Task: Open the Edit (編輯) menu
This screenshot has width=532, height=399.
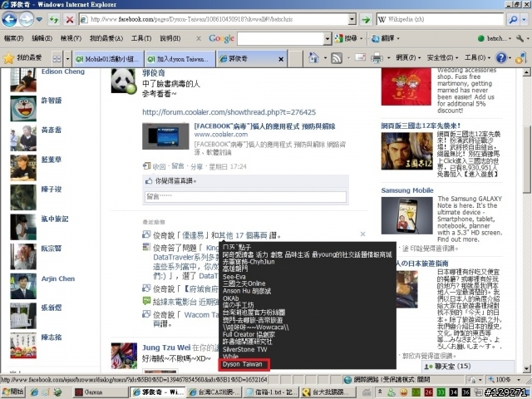Action: point(42,38)
